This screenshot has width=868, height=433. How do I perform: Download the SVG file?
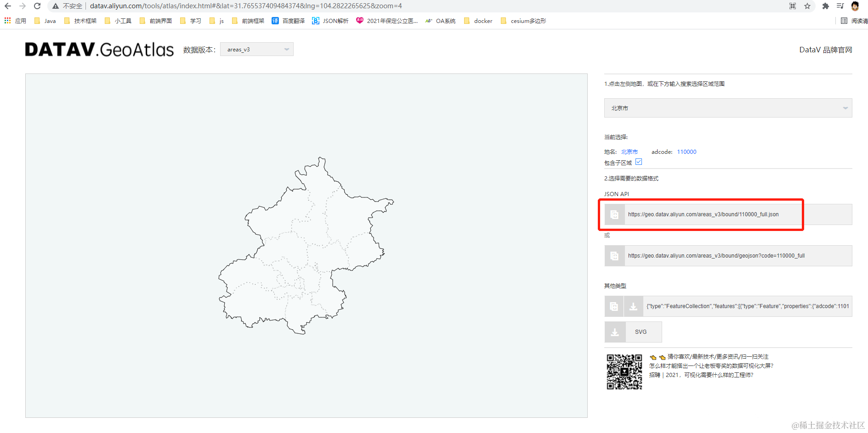[642, 332]
